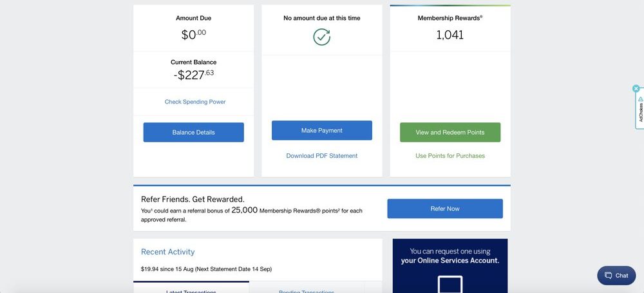The image size is (644, 293).
Task: Open the Check Spending Power link
Action: click(x=195, y=102)
